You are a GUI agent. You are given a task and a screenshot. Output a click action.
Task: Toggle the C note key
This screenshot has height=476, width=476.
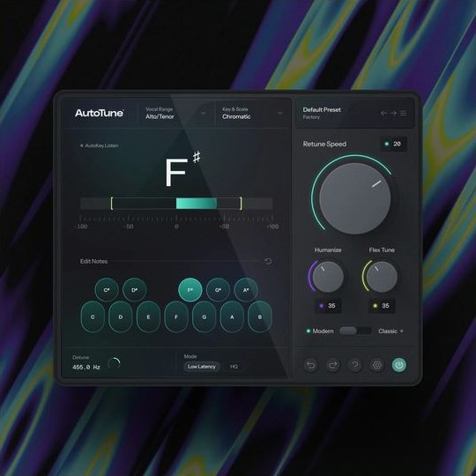93,317
